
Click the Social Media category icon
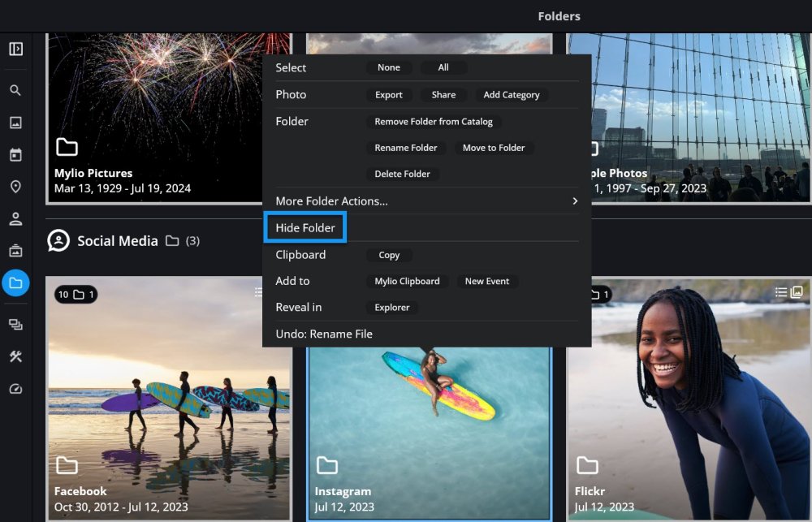[x=58, y=241]
